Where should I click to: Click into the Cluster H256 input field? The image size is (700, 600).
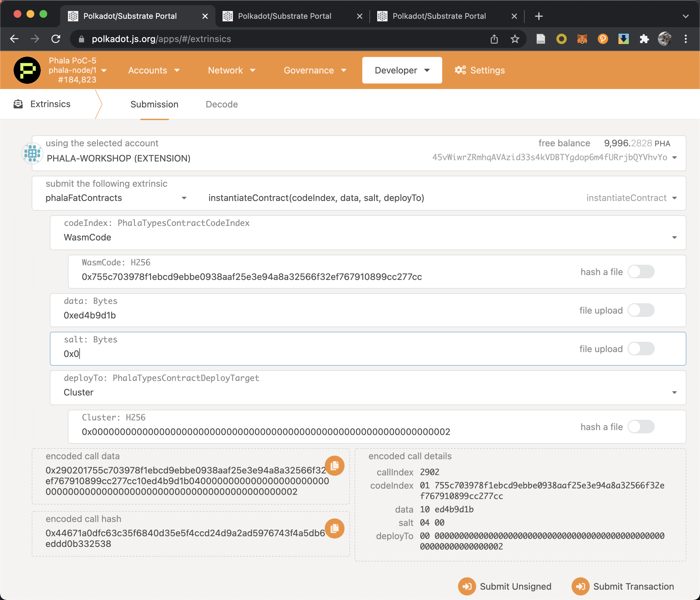[x=266, y=432]
